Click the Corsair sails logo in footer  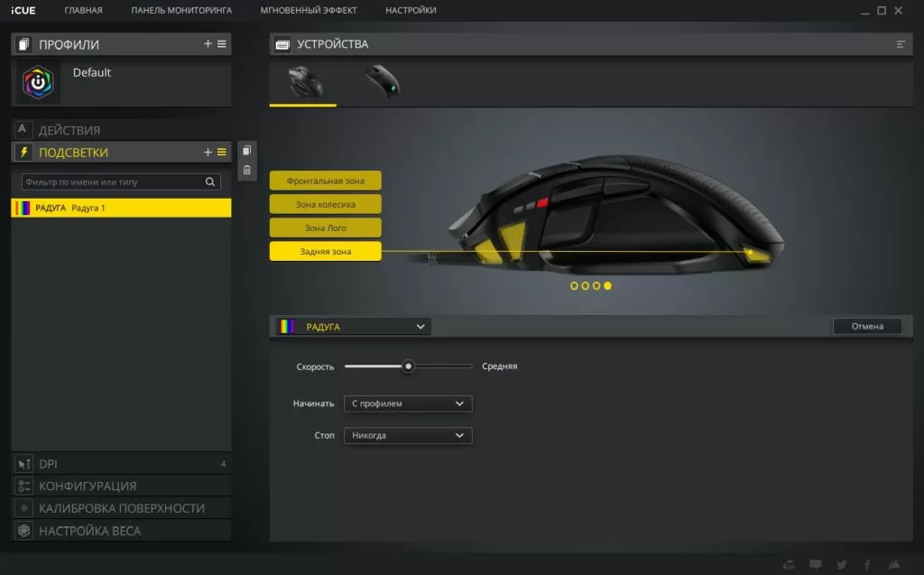[894, 564]
